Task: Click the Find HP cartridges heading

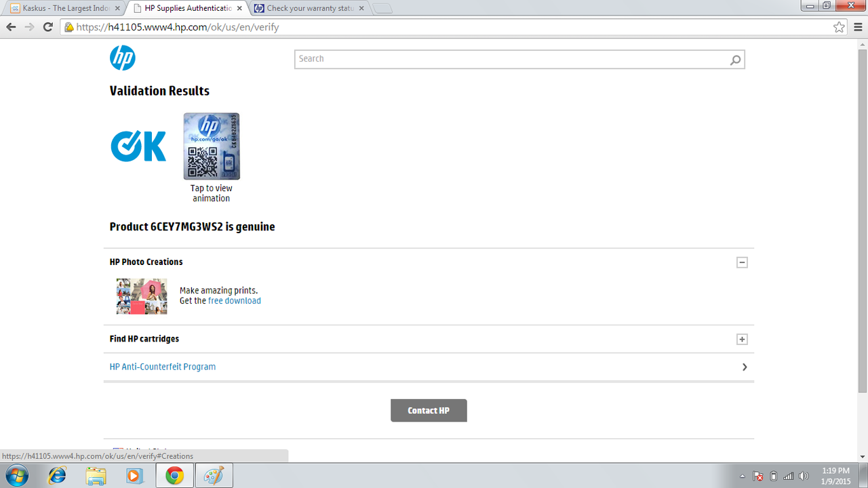Action: 144,339
